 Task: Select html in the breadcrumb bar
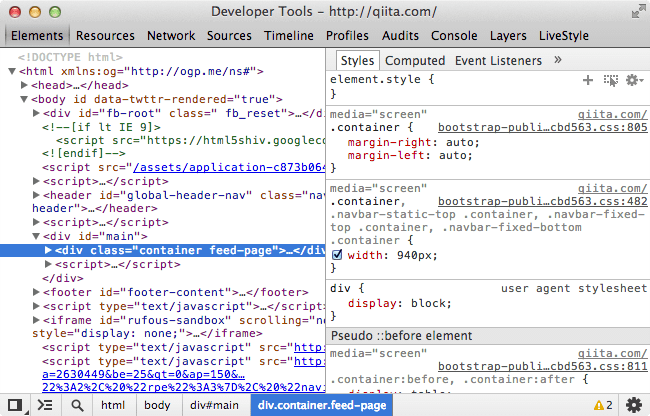113,405
